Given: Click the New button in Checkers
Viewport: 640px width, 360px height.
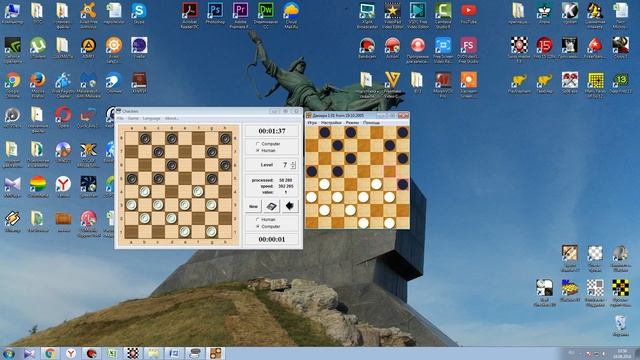Looking at the screenshot, I should pos(253,206).
